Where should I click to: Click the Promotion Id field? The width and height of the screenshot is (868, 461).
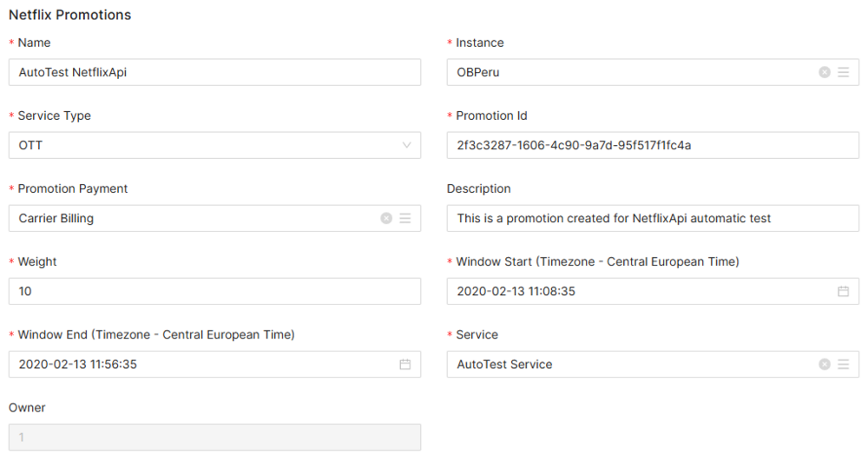(x=652, y=145)
